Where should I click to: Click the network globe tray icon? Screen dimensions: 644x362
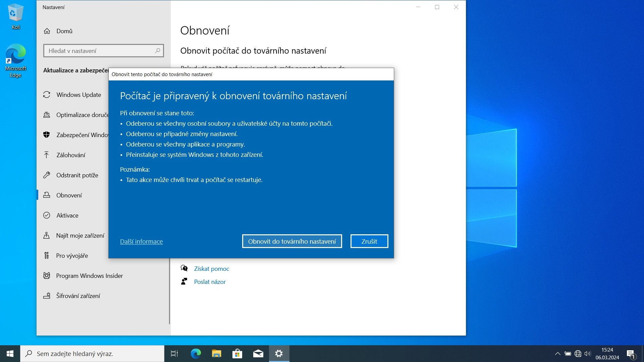click(x=578, y=354)
